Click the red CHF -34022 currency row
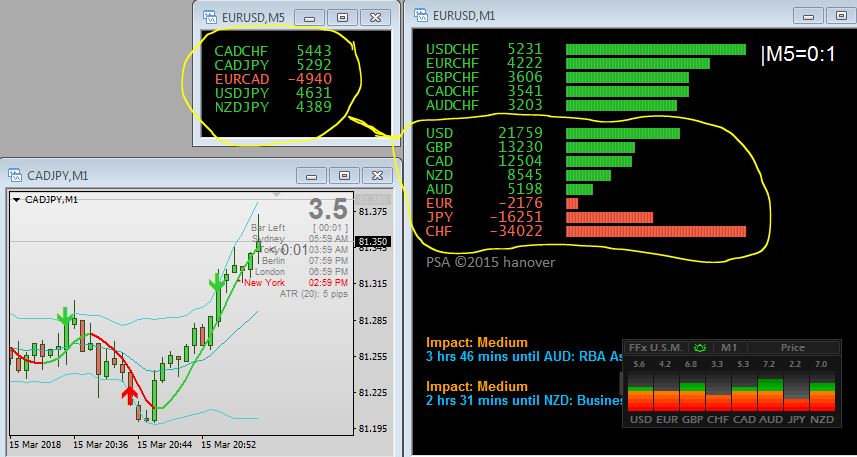This screenshot has height=457, width=857. [586, 231]
